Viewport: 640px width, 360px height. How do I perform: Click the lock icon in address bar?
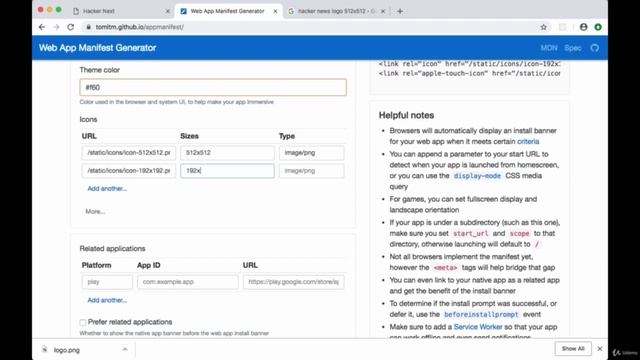(x=88, y=27)
